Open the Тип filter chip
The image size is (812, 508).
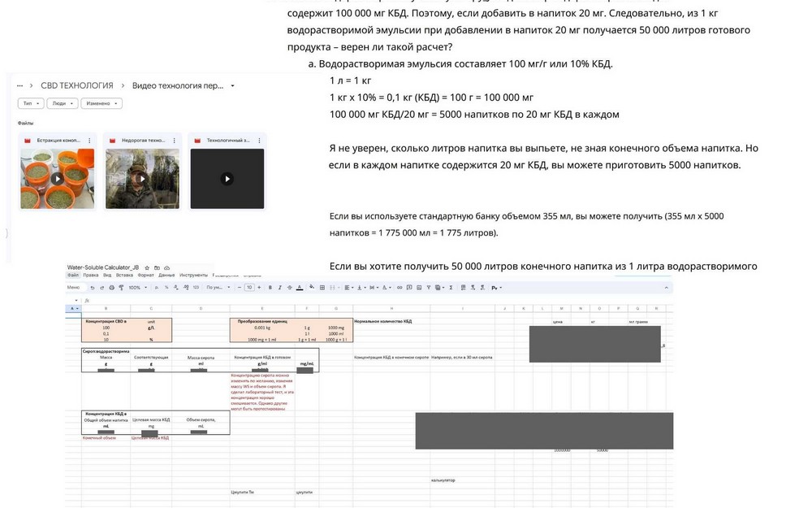[31, 104]
